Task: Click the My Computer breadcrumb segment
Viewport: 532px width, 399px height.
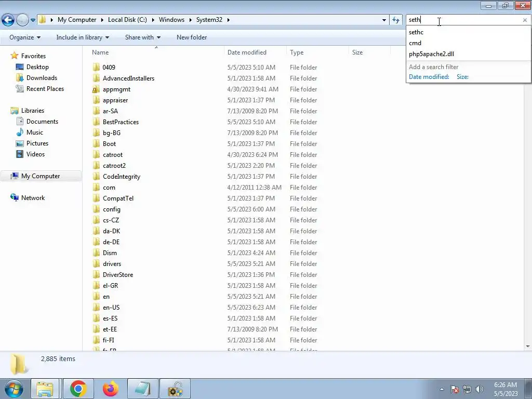Action: click(77, 20)
